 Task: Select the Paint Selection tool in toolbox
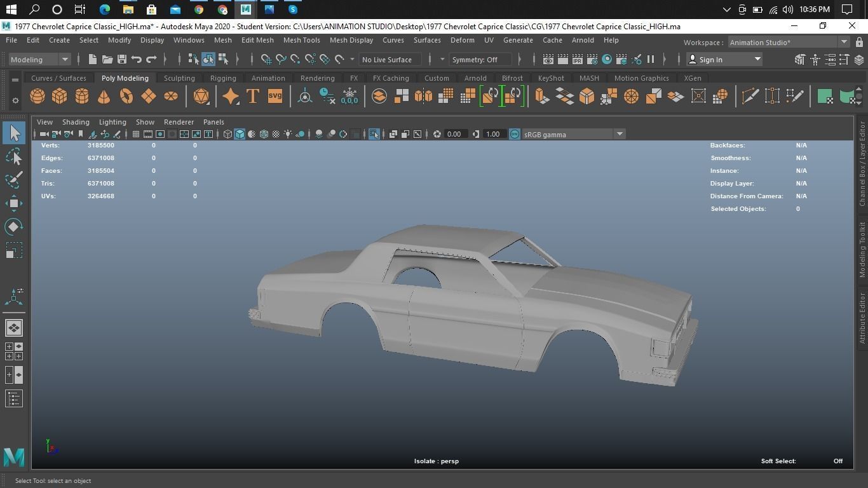coord(14,180)
